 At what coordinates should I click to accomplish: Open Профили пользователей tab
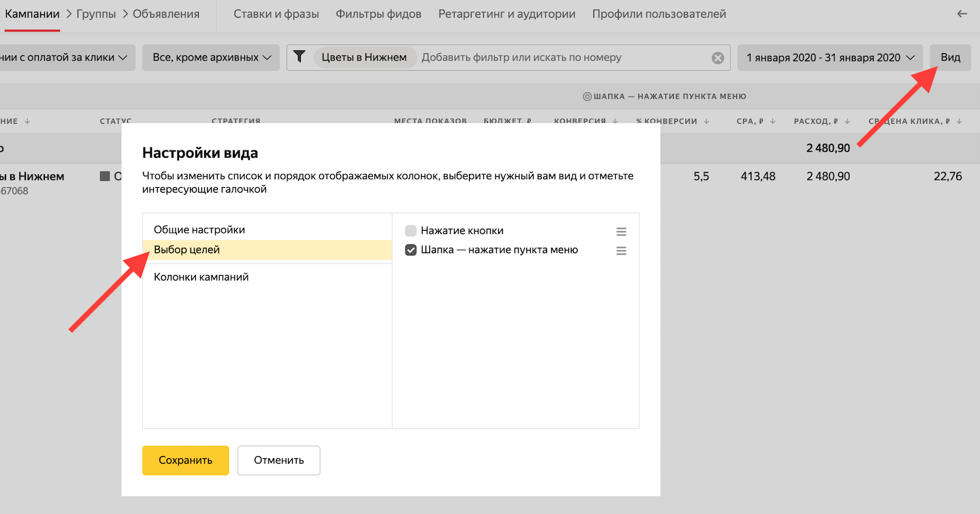click(x=659, y=14)
